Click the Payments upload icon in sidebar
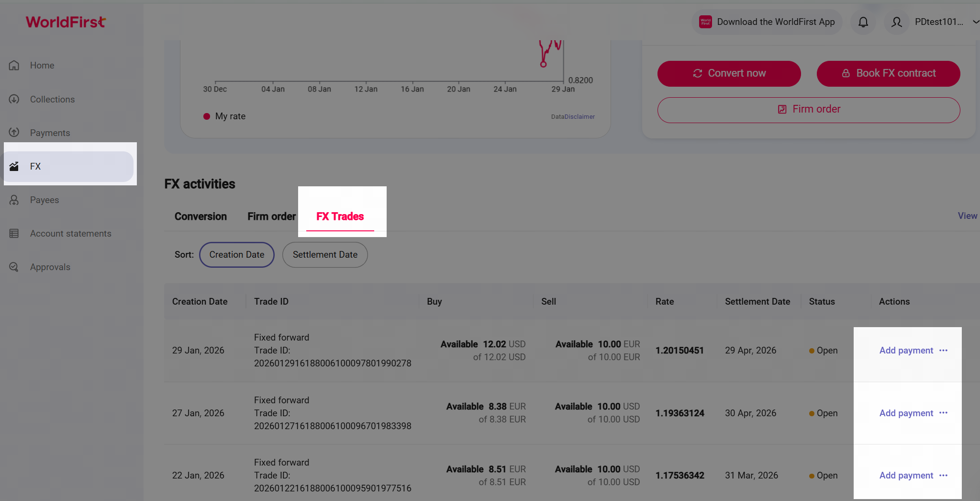The image size is (980, 501). 14,133
